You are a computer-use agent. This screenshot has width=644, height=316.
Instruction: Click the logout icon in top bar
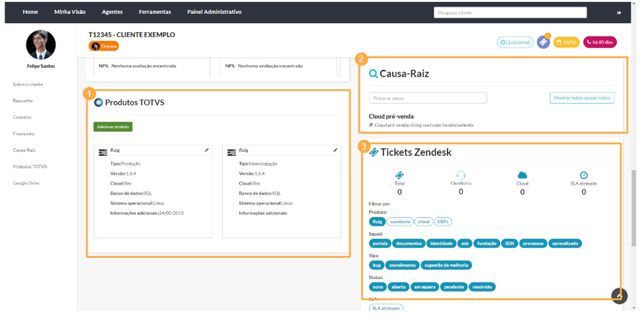coord(619,13)
